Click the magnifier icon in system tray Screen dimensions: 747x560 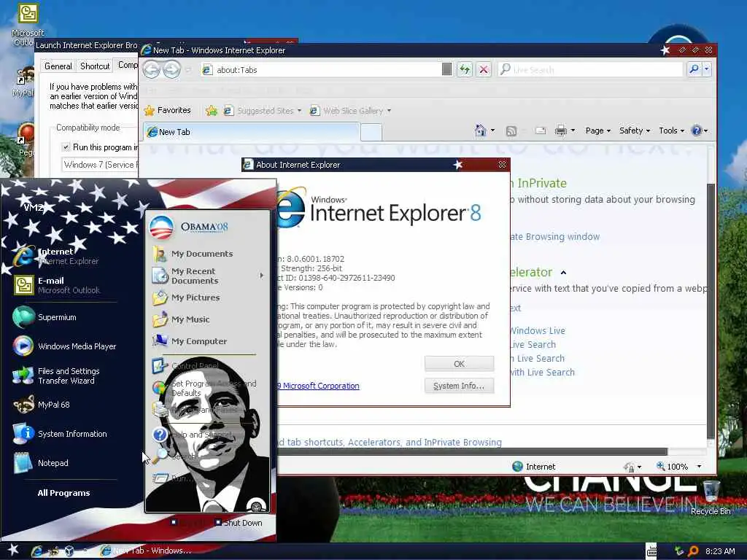693,551
